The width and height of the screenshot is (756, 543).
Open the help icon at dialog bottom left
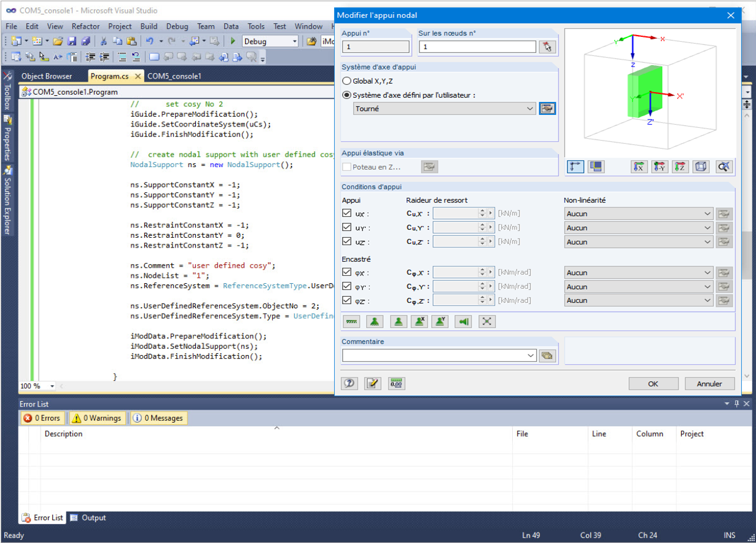pyautogui.click(x=349, y=383)
